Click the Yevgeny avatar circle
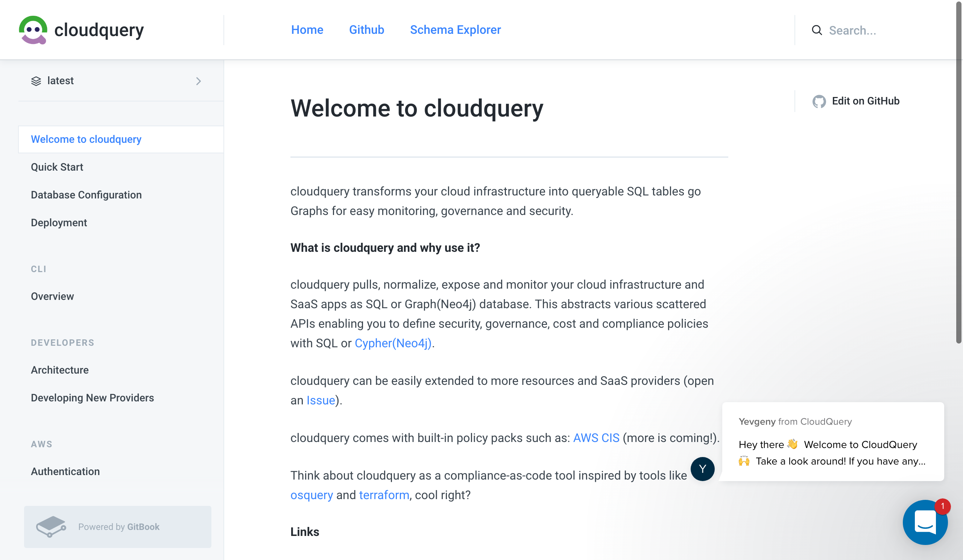 pos(702,468)
